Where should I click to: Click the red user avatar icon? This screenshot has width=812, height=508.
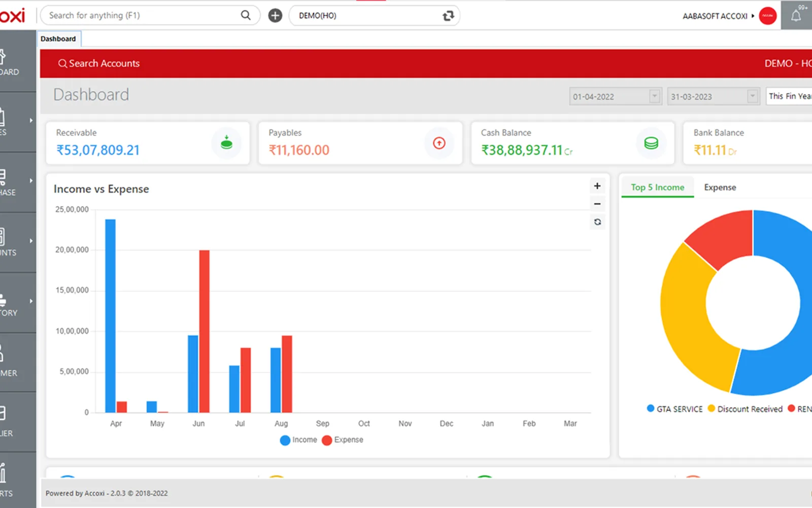(x=768, y=16)
